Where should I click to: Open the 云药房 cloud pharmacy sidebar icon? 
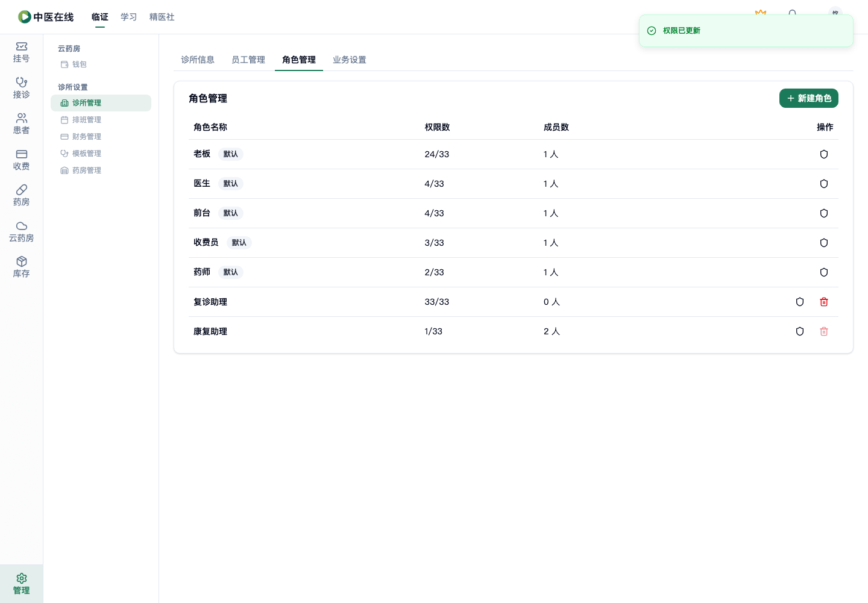[21, 232]
